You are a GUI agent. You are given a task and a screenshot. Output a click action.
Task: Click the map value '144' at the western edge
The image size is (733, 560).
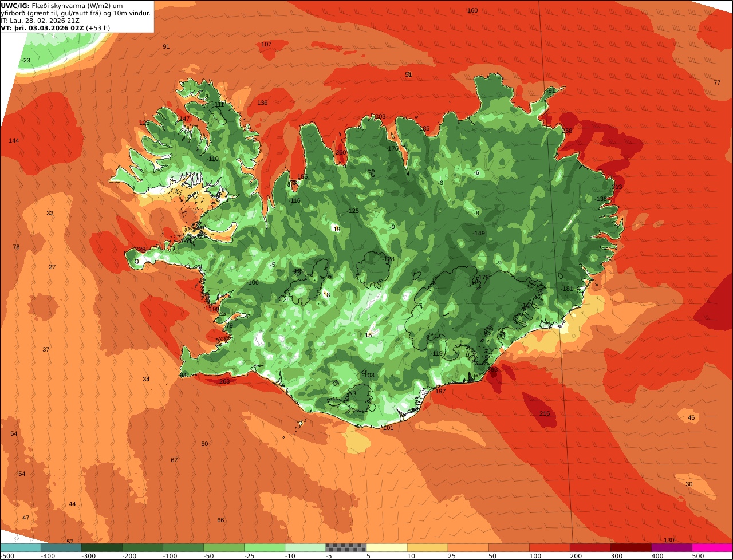(14, 141)
